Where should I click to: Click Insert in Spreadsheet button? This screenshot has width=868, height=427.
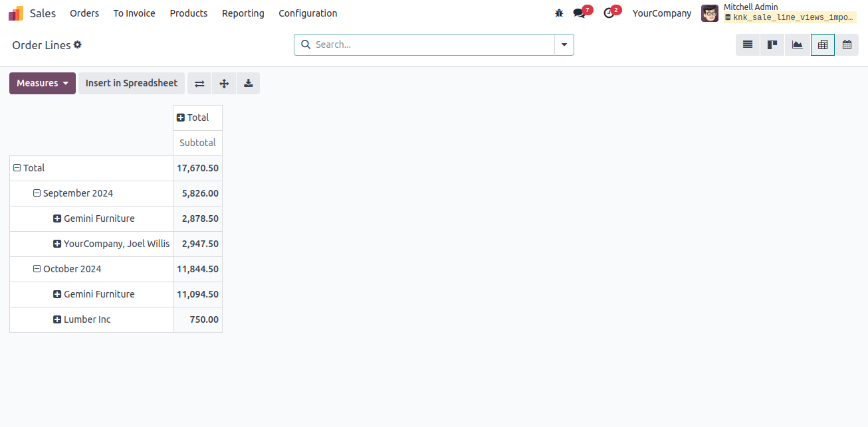[132, 83]
